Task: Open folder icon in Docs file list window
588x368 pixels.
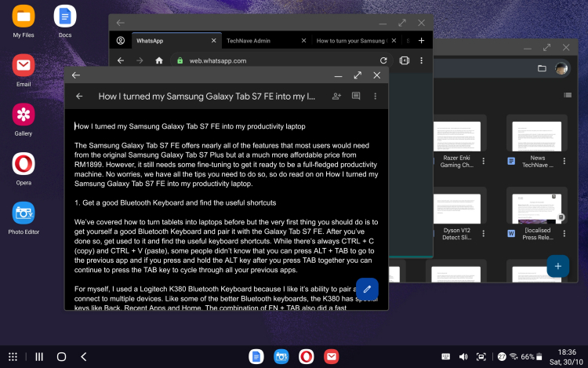Action: point(542,68)
